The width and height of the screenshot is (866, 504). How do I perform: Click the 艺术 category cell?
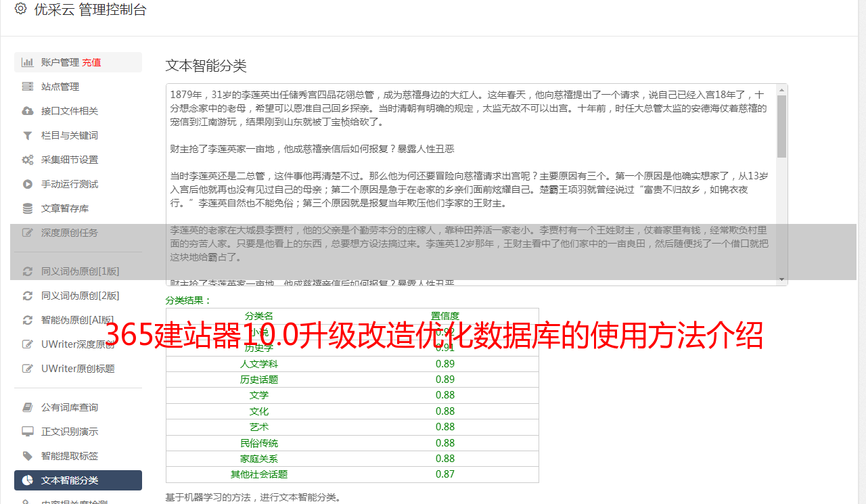coord(259,427)
